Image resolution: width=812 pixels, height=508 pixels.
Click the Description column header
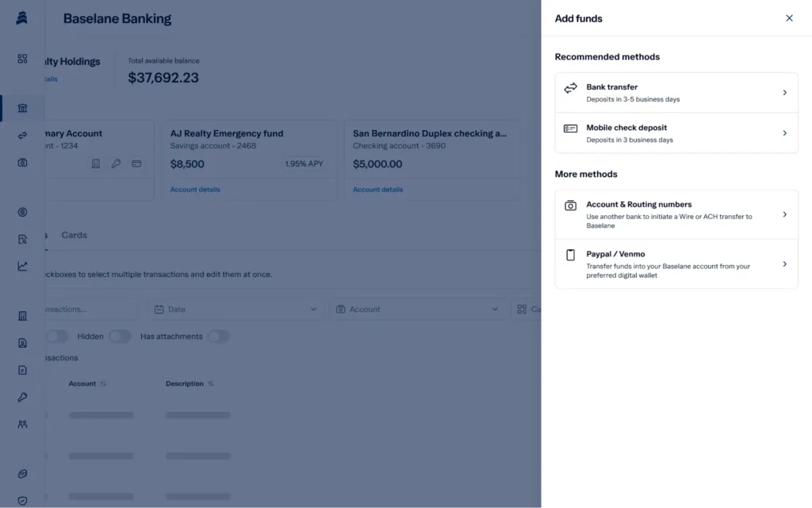(x=184, y=383)
